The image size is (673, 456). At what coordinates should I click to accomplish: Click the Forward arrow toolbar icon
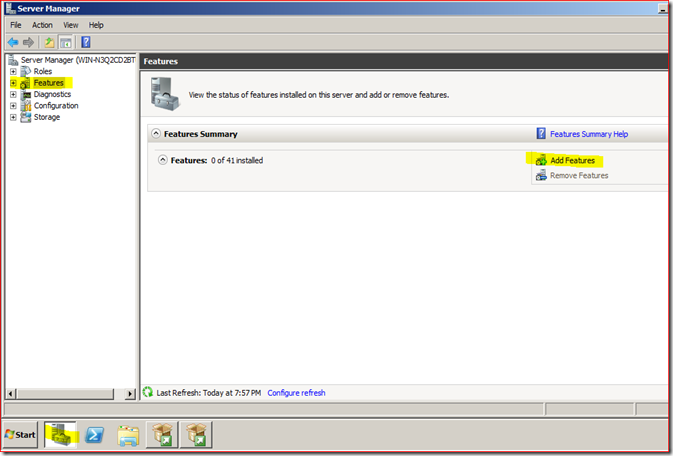point(28,42)
